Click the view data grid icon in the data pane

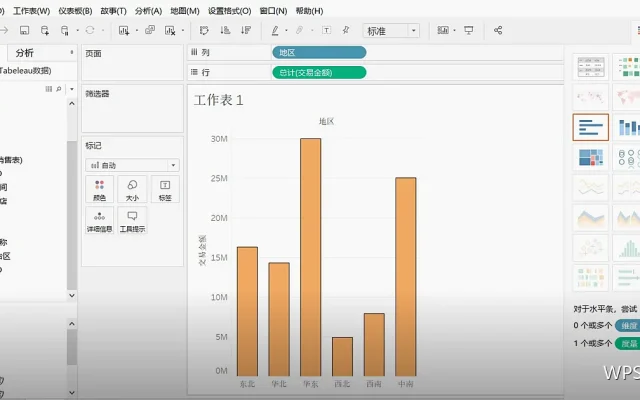(x=49, y=89)
